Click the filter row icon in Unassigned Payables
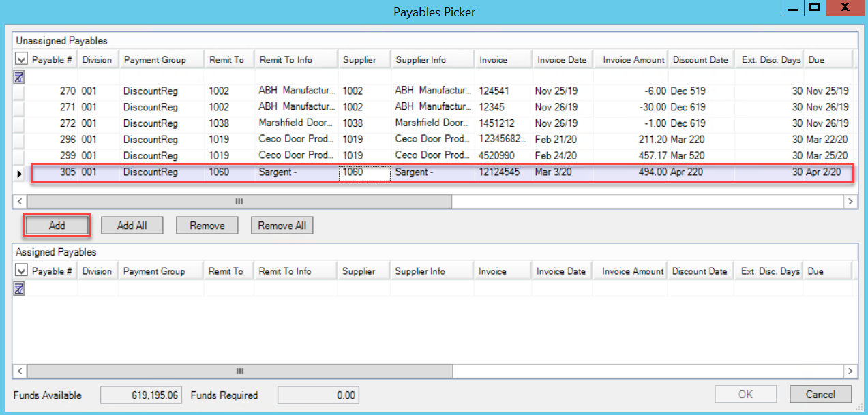 pyautogui.click(x=19, y=76)
